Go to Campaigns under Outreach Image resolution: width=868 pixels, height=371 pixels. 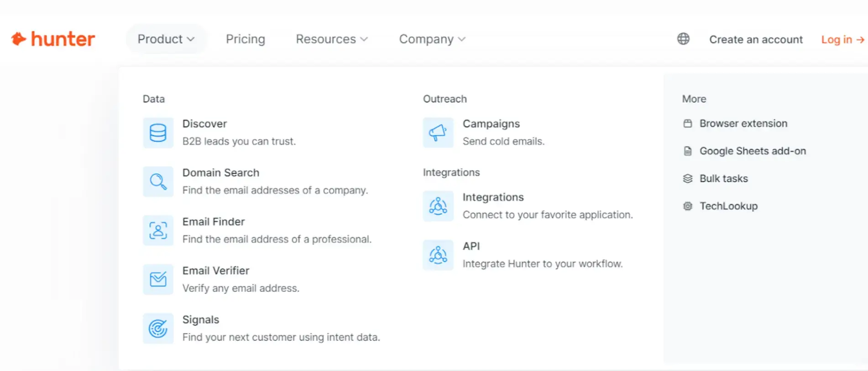pos(491,124)
